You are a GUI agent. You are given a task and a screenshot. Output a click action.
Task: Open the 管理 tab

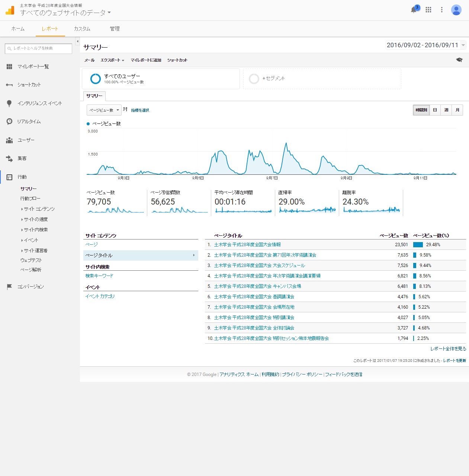pyautogui.click(x=115, y=29)
